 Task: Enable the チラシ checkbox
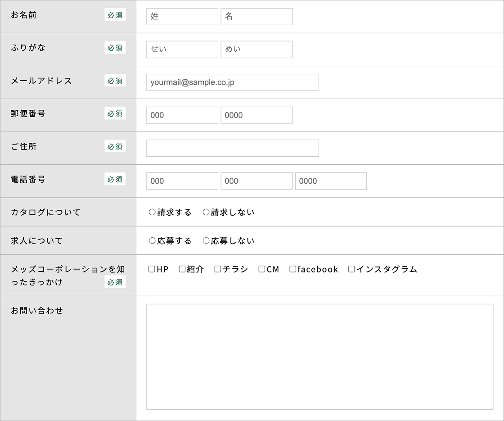(x=218, y=269)
